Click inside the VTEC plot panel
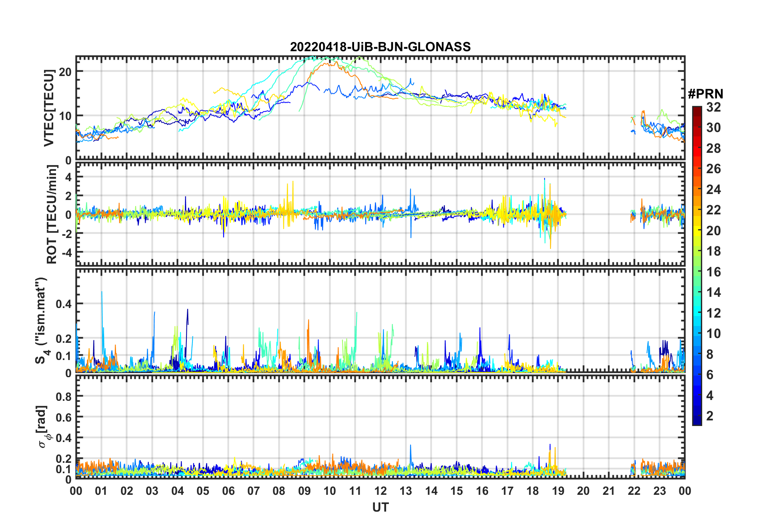 pos(380,108)
